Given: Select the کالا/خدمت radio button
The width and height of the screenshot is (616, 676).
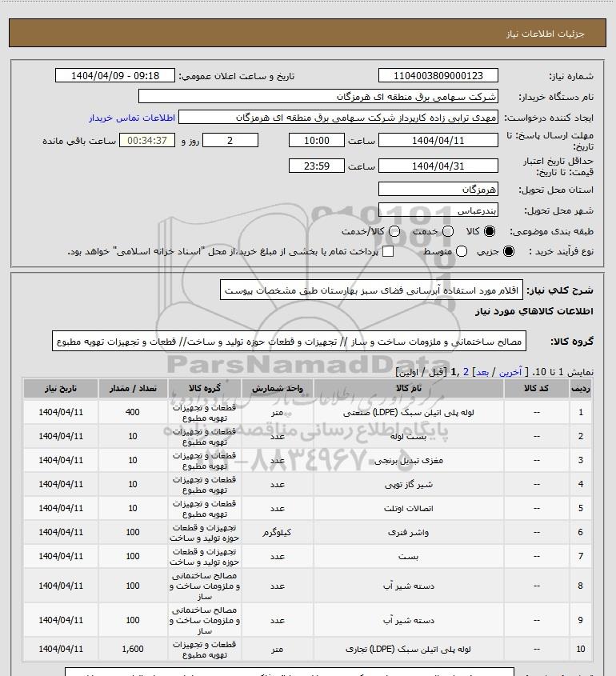Looking at the screenshot, I should tap(394, 231).
